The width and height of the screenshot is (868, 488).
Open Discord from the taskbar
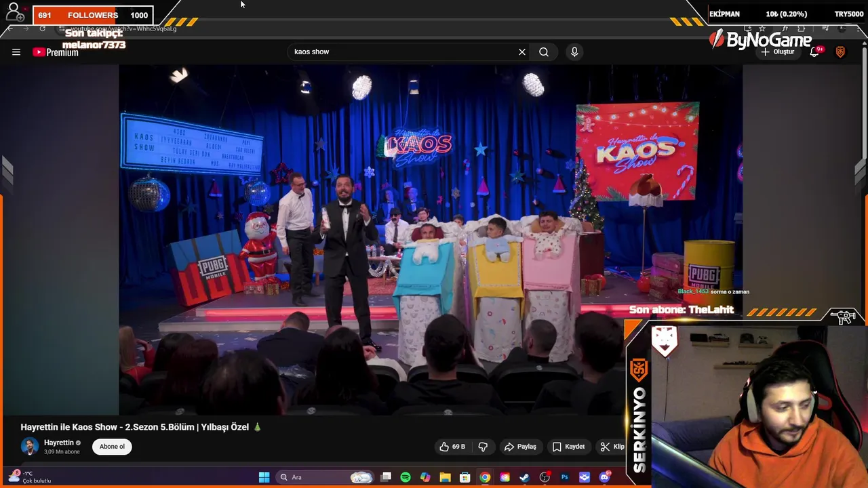click(604, 477)
